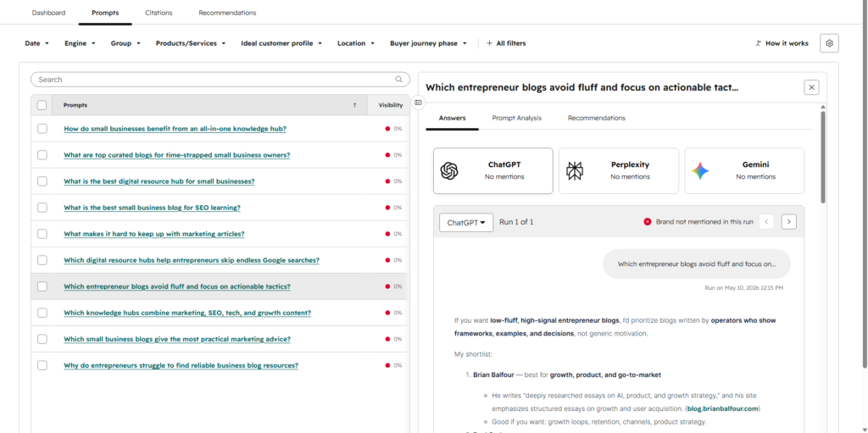Open All filters

[506, 43]
